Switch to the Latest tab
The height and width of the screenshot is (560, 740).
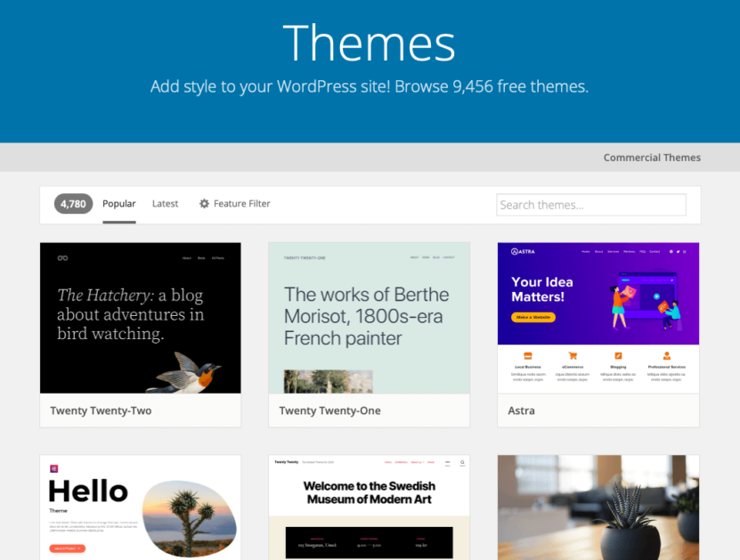click(165, 204)
